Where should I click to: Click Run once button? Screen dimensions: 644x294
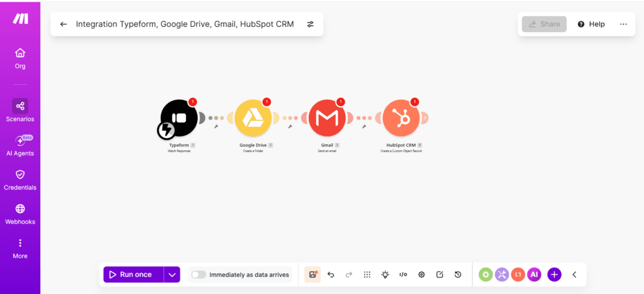[133, 275]
